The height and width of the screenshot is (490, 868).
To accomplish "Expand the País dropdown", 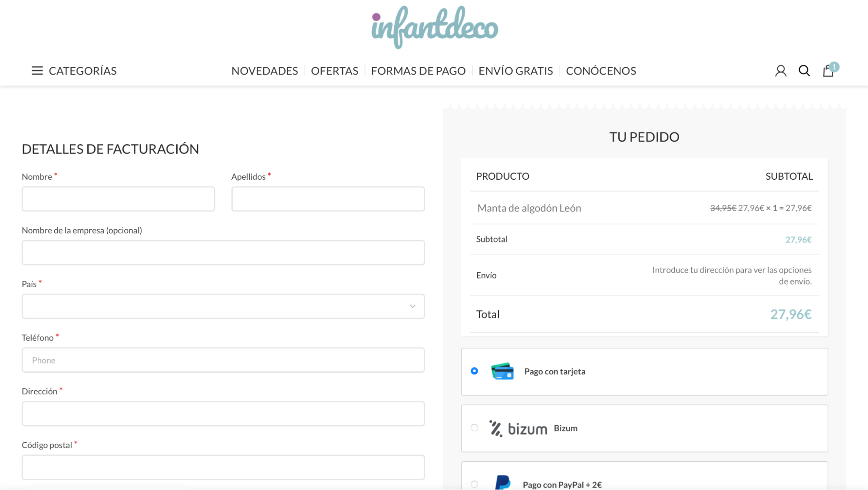I will (223, 306).
